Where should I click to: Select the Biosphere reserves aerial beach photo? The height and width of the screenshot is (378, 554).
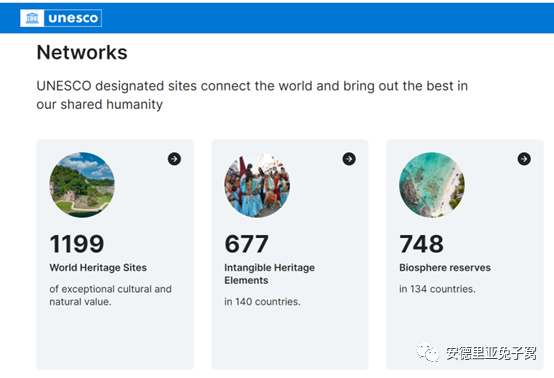[432, 185]
